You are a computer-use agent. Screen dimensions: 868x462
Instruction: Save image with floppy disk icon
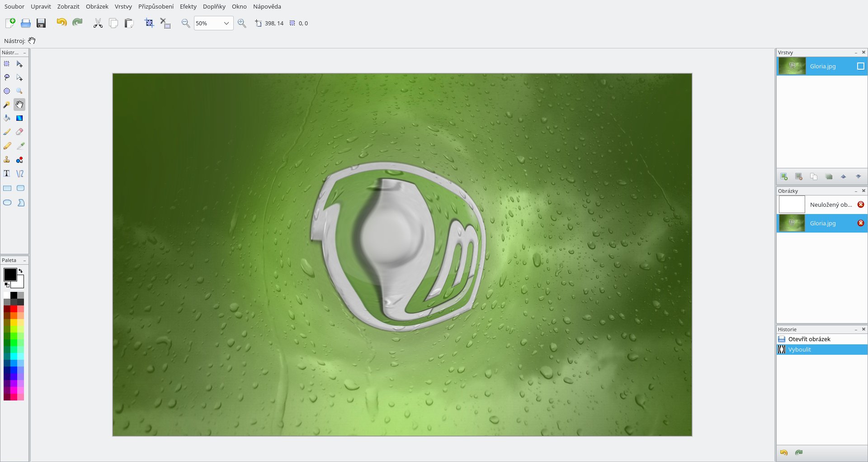[x=41, y=23]
